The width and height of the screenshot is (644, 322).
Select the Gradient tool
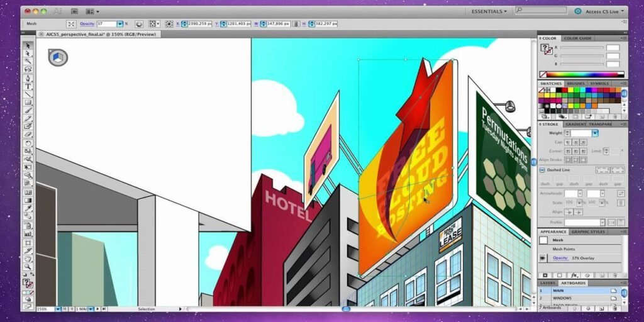coord(28,200)
